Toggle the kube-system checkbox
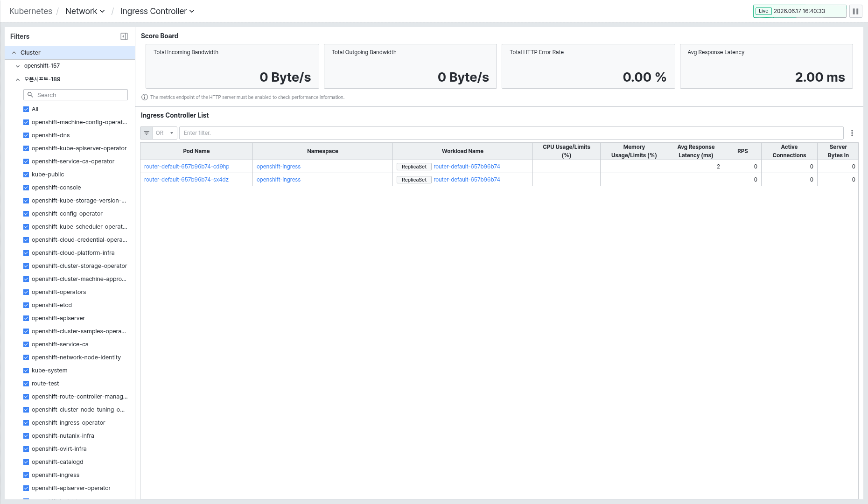 [x=26, y=371]
